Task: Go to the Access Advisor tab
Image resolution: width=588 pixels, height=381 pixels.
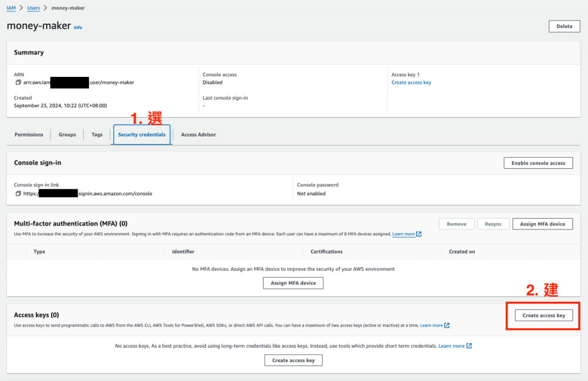Action: pyautogui.click(x=198, y=135)
